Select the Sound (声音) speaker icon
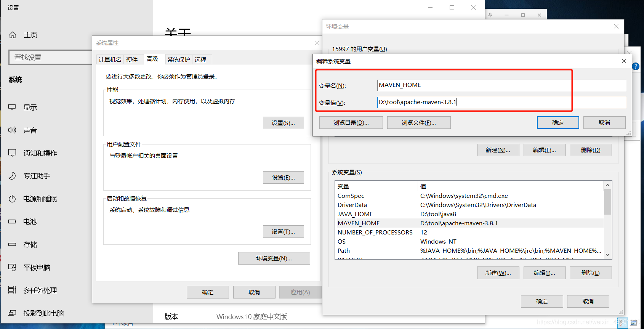This screenshot has height=329, width=644. (x=12, y=130)
